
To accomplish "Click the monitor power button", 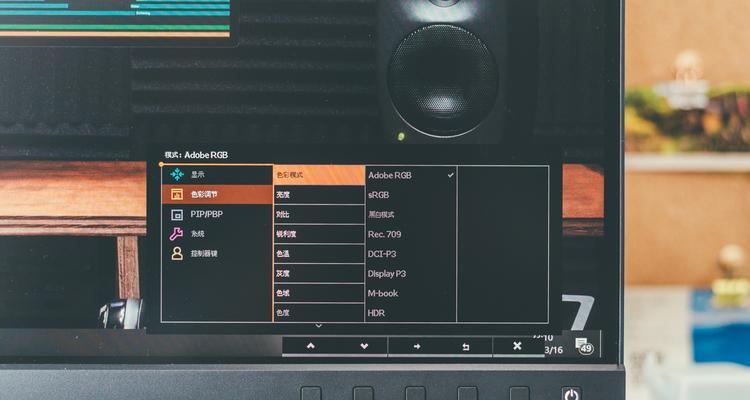I will click(571, 395).
